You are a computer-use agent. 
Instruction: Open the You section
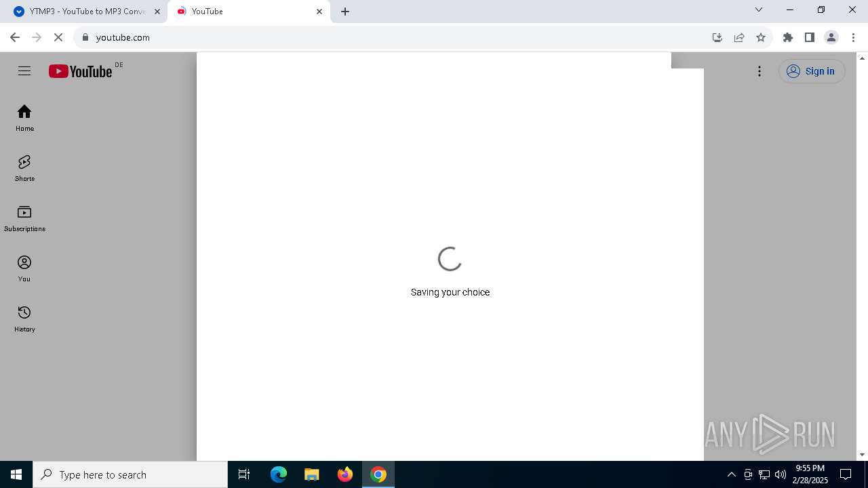coord(24,268)
